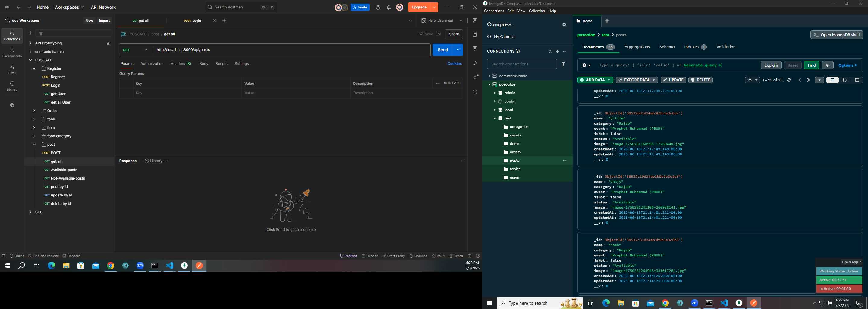Image resolution: width=868 pixels, height=309 pixels.
Task: Open History sidebar in Postman
Action: (x=12, y=86)
